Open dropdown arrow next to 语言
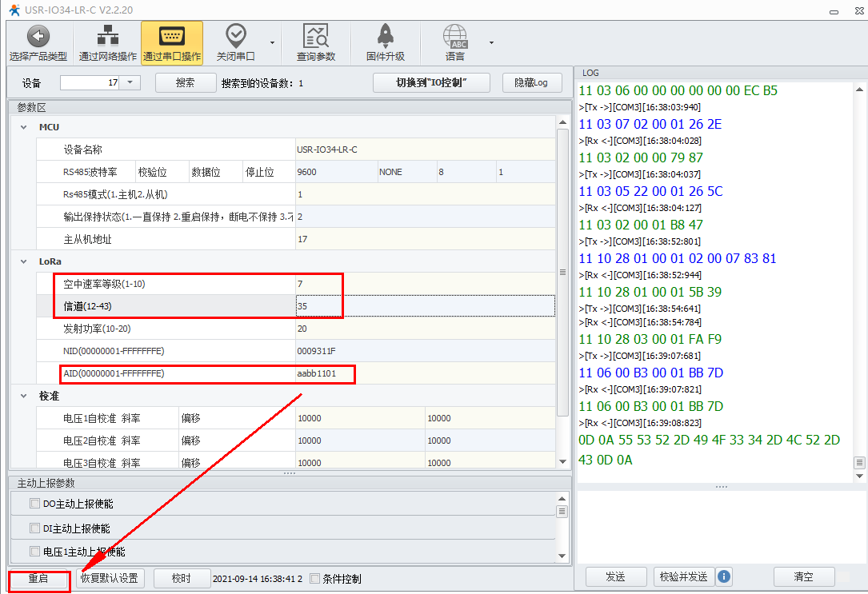This screenshot has width=868, height=594. click(491, 42)
